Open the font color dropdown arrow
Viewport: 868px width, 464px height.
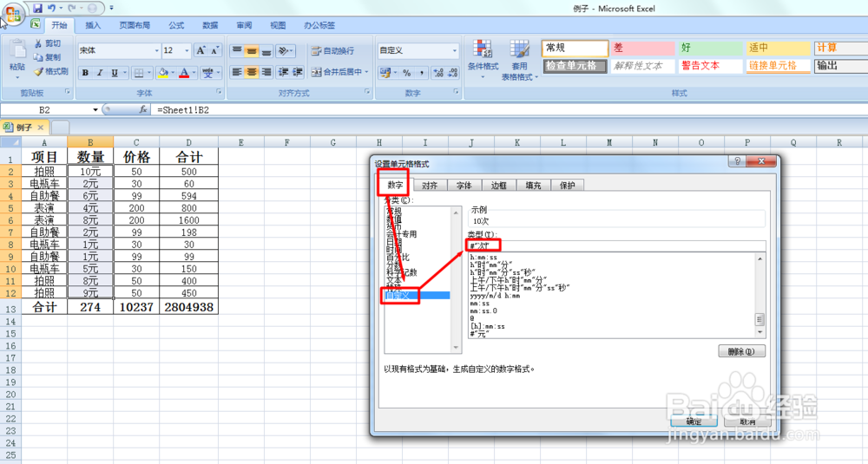point(194,73)
